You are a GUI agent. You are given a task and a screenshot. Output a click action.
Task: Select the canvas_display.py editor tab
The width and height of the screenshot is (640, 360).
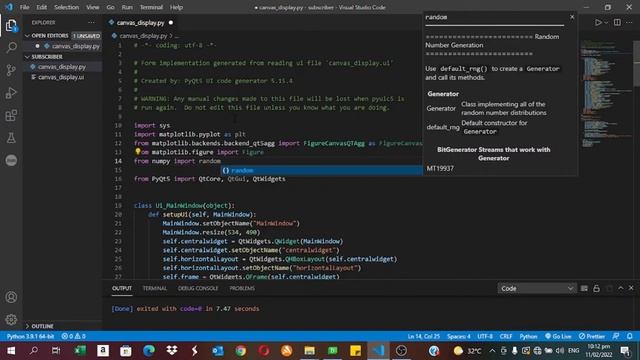[x=140, y=23]
